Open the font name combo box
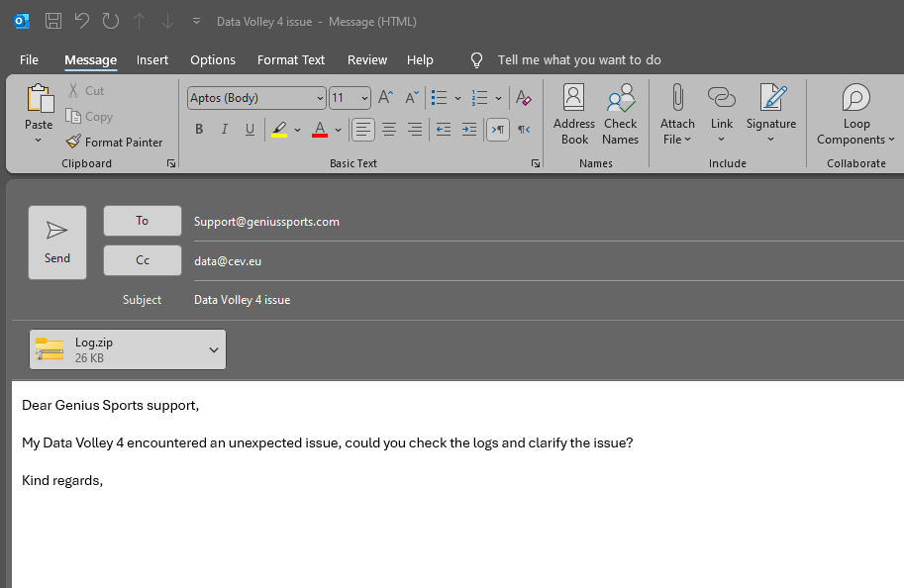The height and width of the screenshot is (588, 904). 256,98
